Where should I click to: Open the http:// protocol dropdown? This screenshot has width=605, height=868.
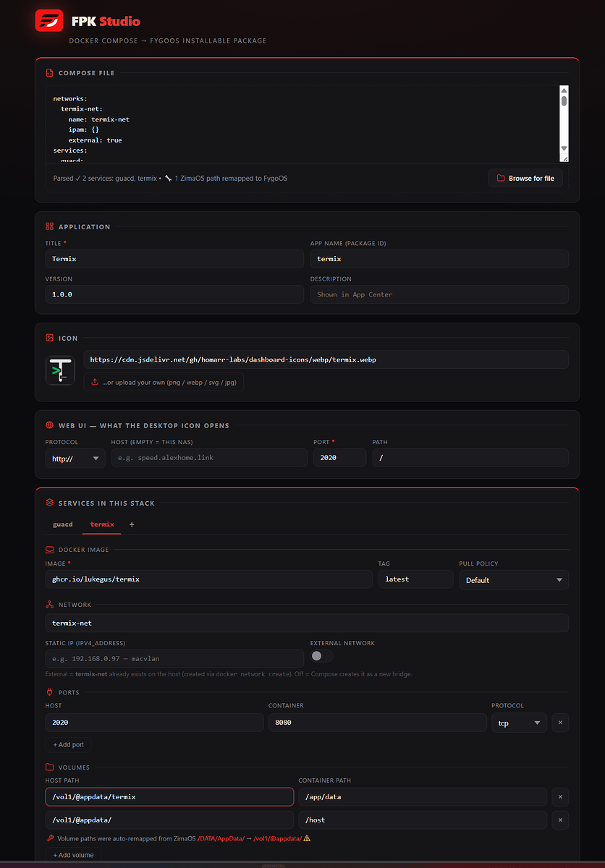click(x=75, y=458)
